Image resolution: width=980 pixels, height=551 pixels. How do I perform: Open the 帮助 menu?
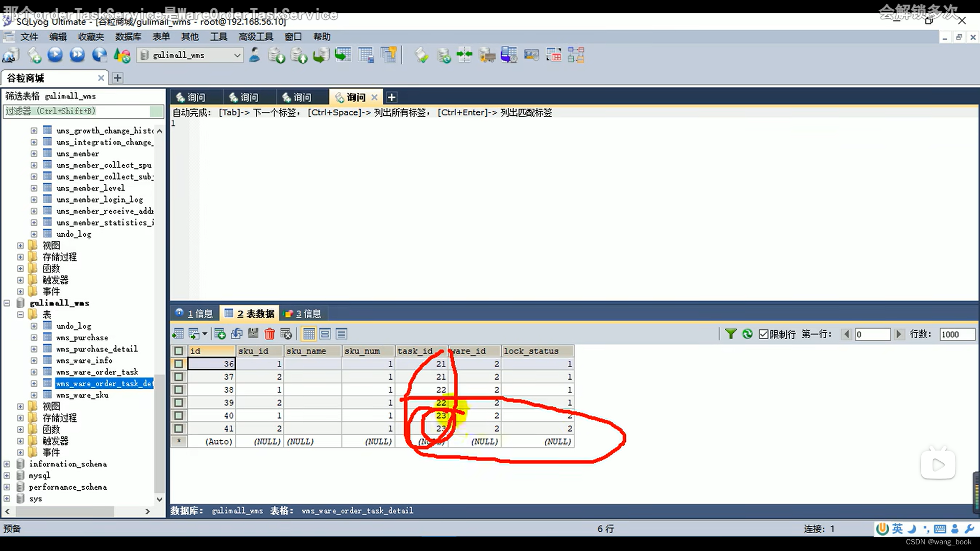click(x=322, y=37)
